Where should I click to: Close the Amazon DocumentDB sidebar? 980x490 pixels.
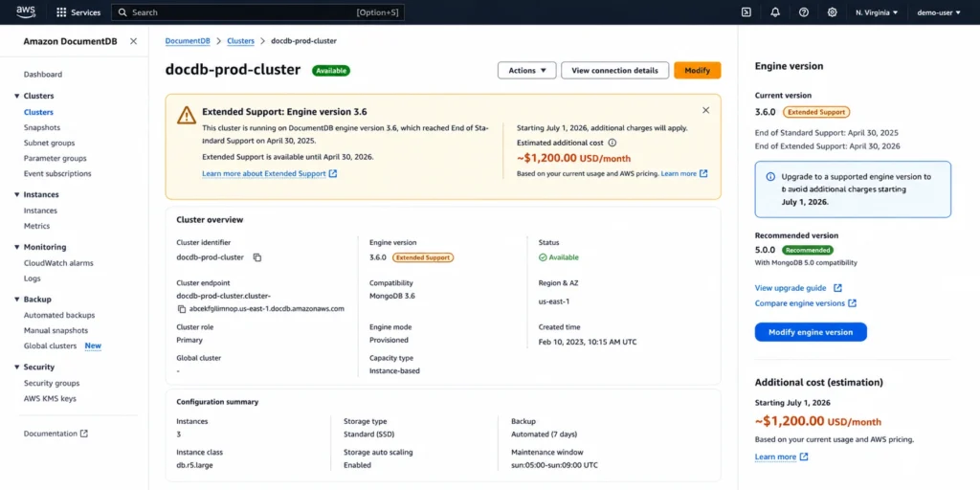click(x=133, y=41)
